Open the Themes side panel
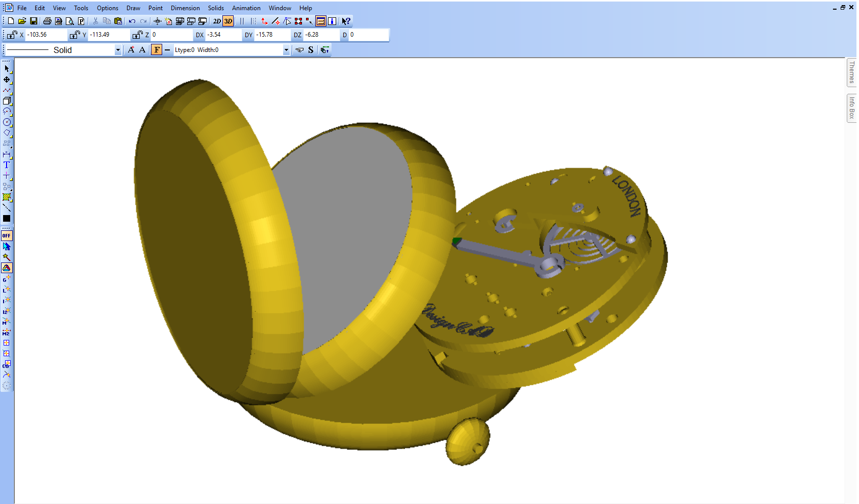 (x=851, y=72)
